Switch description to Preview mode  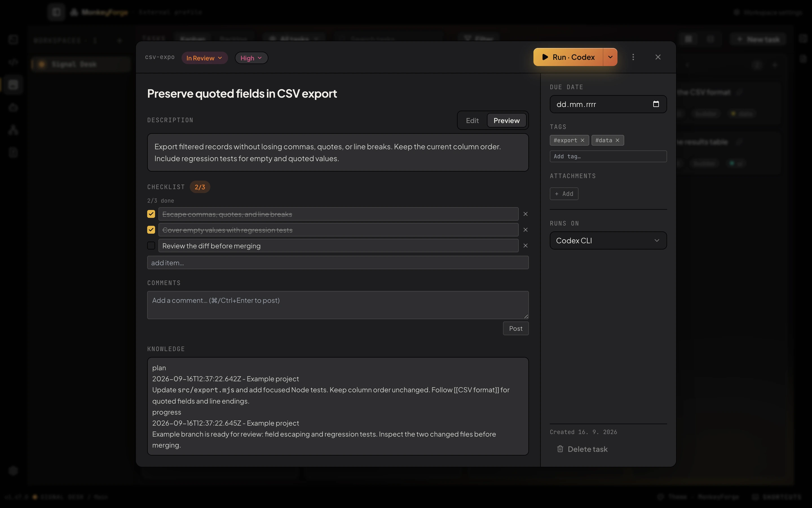[506, 120]
